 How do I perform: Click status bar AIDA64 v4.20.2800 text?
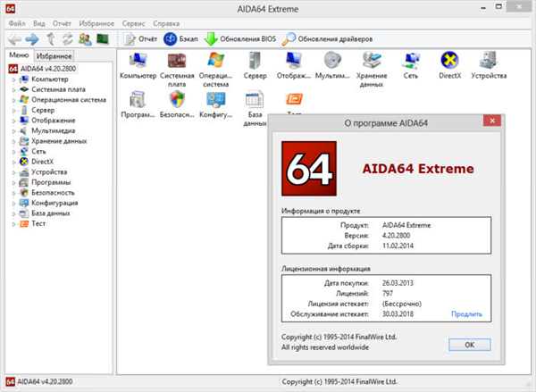45,381
